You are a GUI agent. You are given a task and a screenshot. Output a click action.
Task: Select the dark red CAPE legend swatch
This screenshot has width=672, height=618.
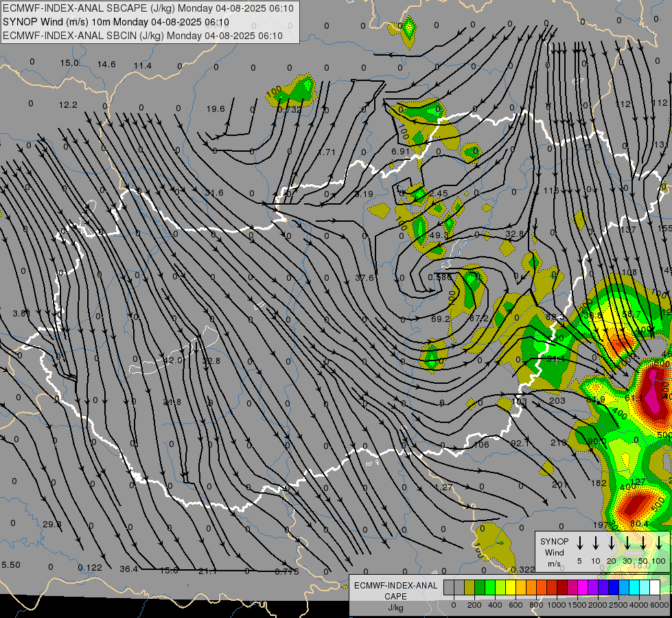pos(562,588)
